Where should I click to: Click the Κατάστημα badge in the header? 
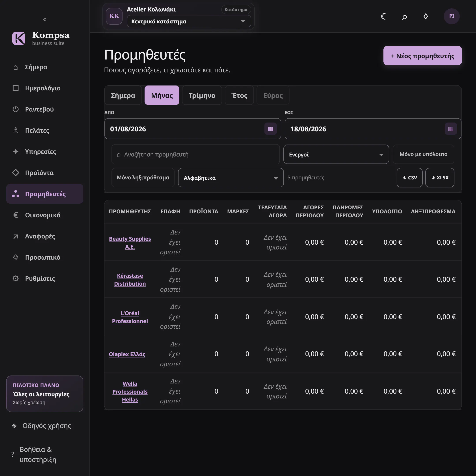pos(236,10)
